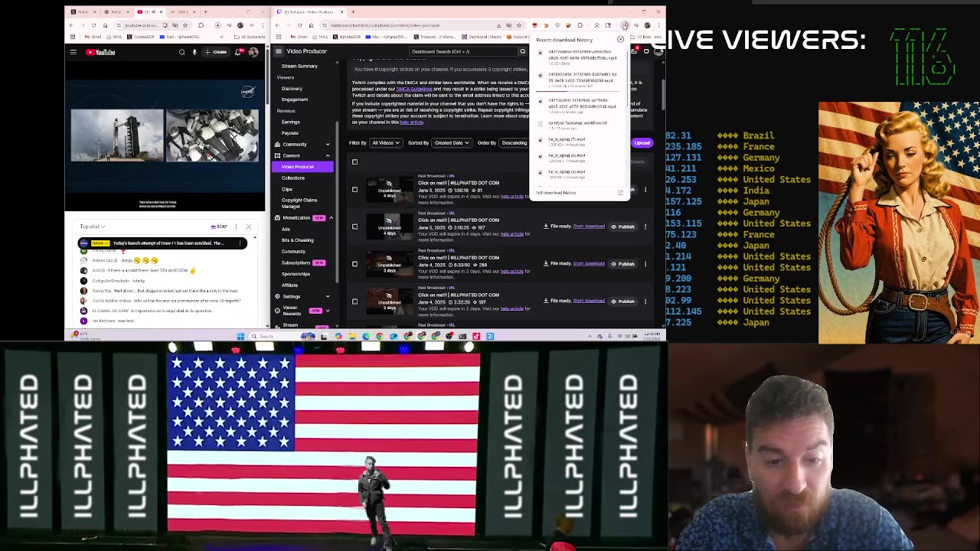
Task: Close the recent downloads popup
Action: [621, 40]
